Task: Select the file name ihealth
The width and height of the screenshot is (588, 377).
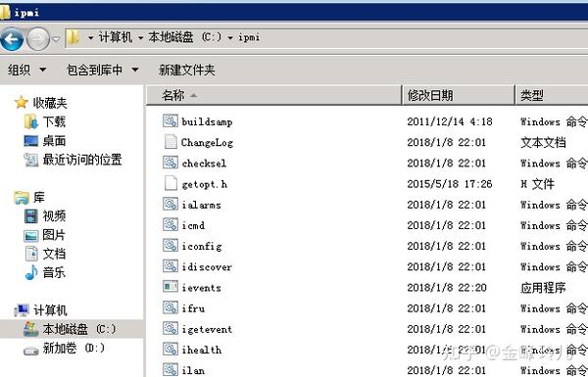Action: click(201, 350)
